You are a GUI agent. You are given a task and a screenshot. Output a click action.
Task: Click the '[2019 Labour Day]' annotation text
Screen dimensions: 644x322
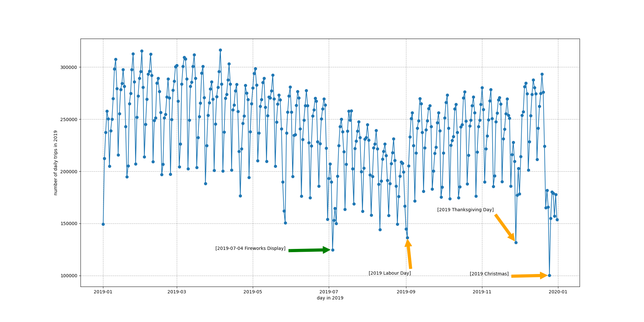[x=390, y=273]
